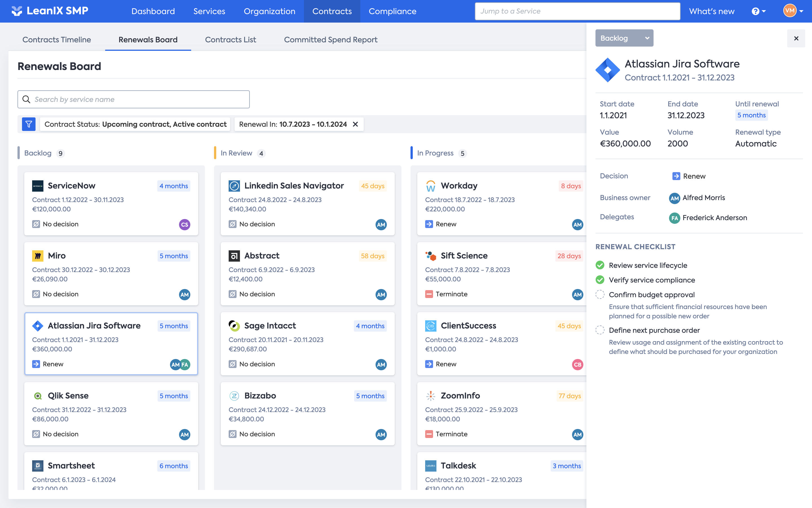Viewport: 812px width, 508px height.
Task: Switch to Committed Spend Report tab
Action: [331, 40]
